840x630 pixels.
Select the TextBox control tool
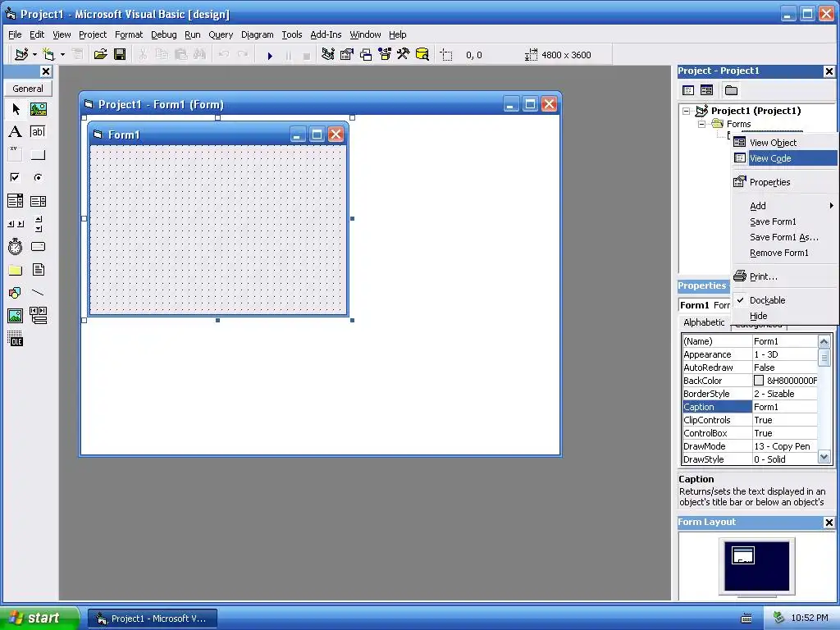click(x=38, y=132)
